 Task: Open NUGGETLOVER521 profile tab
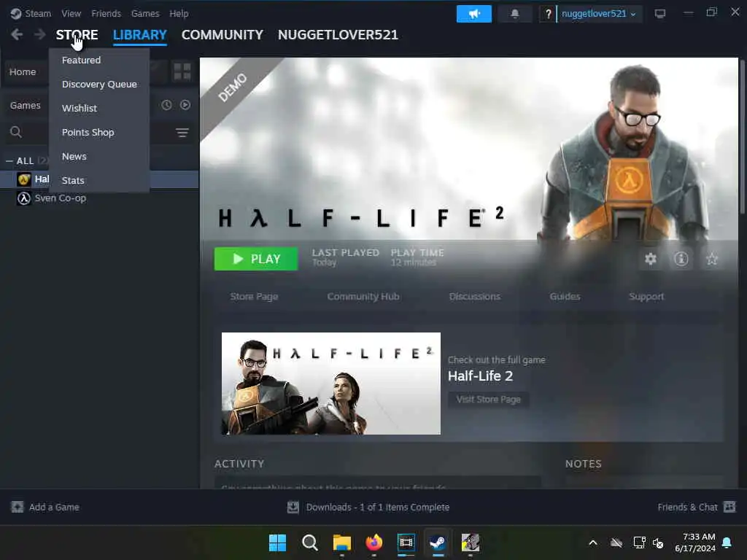pos(338,35)
